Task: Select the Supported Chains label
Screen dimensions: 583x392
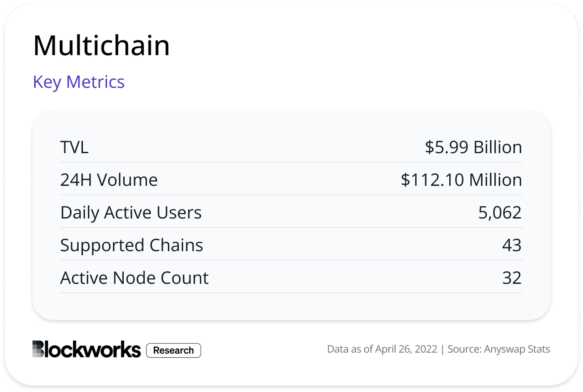Action: [x=132, y=245]
